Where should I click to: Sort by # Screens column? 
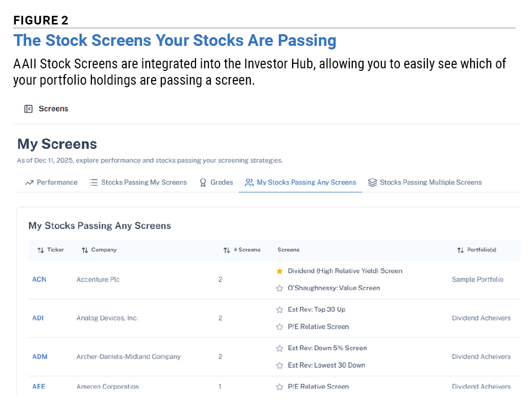click(242, 250)
